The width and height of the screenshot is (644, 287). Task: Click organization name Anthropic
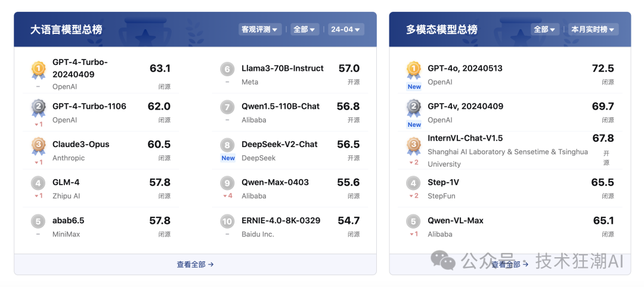coord(69,158)
